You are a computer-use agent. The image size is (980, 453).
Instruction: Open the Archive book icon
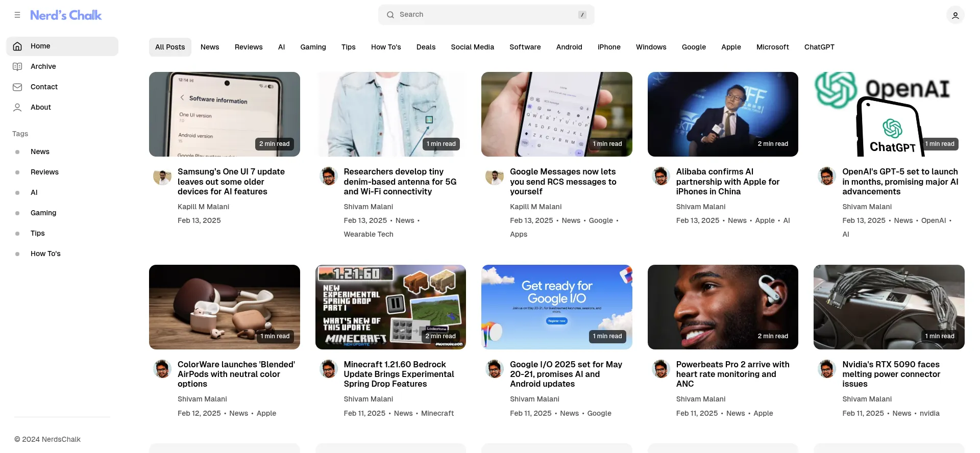click(17, 67)
